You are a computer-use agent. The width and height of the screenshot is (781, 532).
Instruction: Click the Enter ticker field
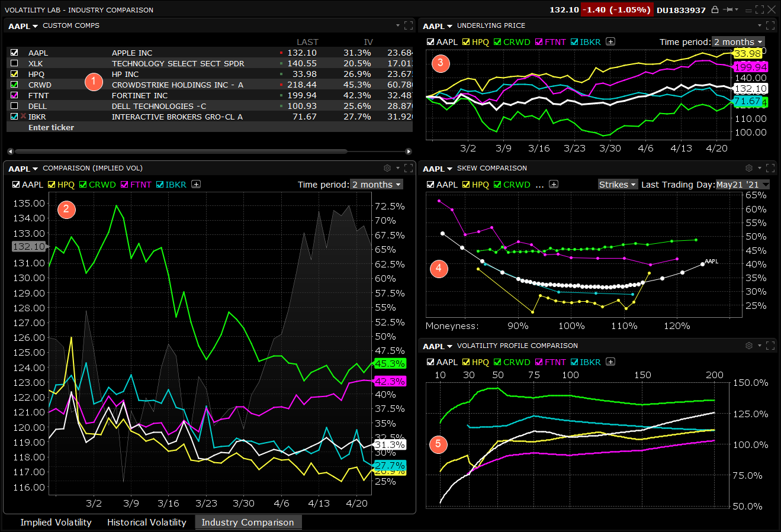(210, 127)
